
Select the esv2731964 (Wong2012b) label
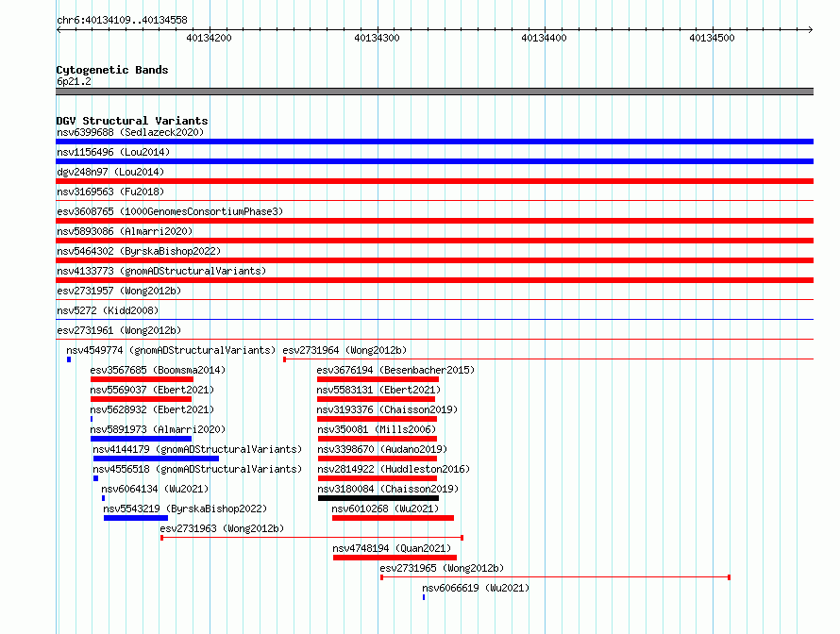click(x=344, y=350)
